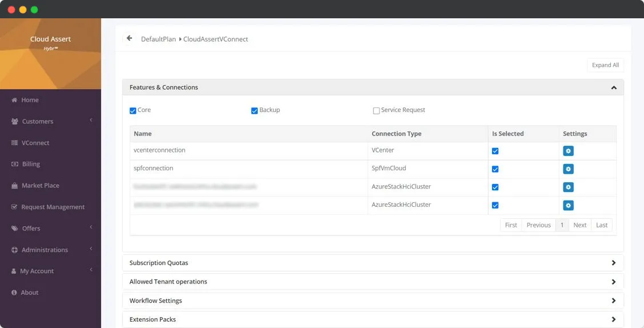Sort table by Connection Type header
This screenshot has width=644, height=328.
tap(396, 134)
